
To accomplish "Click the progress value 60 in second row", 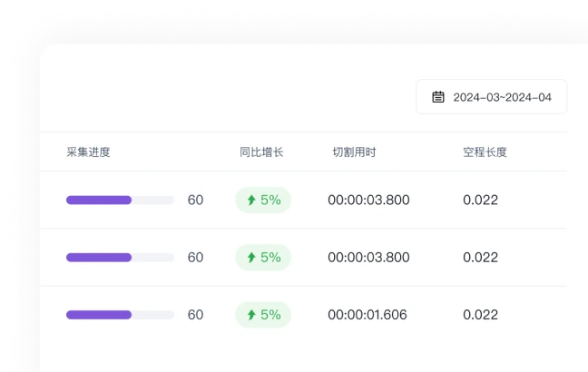I will (195, 258).
